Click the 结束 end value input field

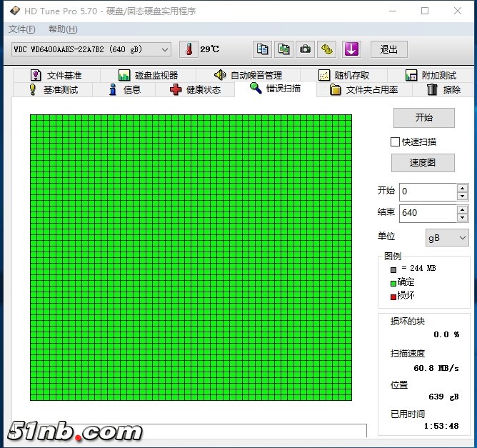click(x=427, y=213)
